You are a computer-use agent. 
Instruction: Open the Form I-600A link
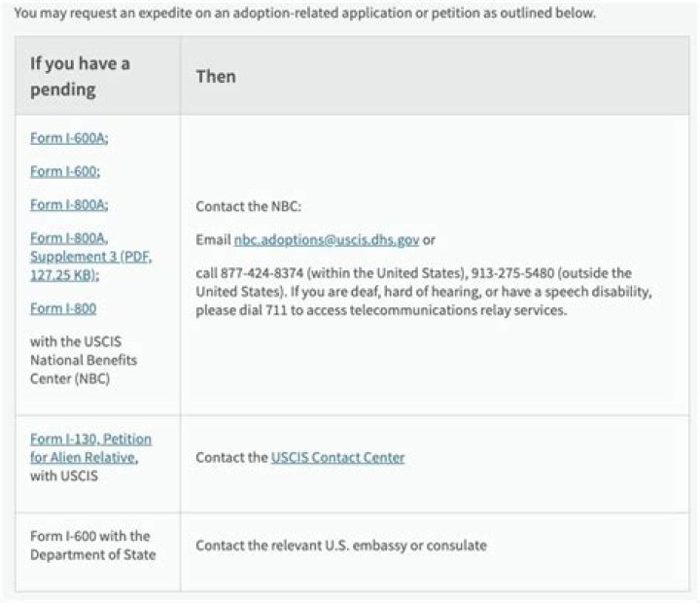69,138
